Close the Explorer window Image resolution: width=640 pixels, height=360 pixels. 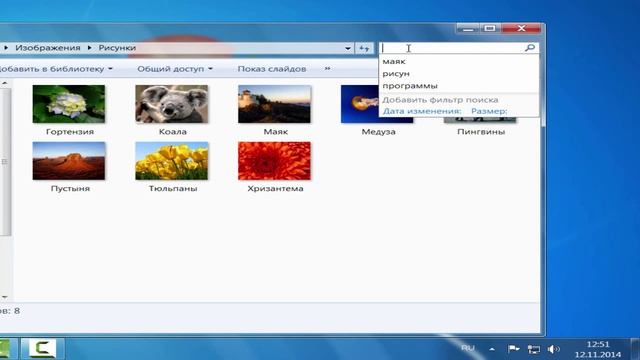coord(521,28)
